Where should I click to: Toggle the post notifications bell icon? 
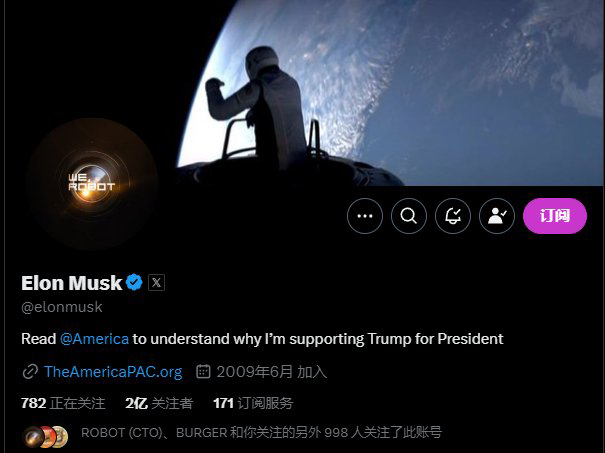point(453,216)
